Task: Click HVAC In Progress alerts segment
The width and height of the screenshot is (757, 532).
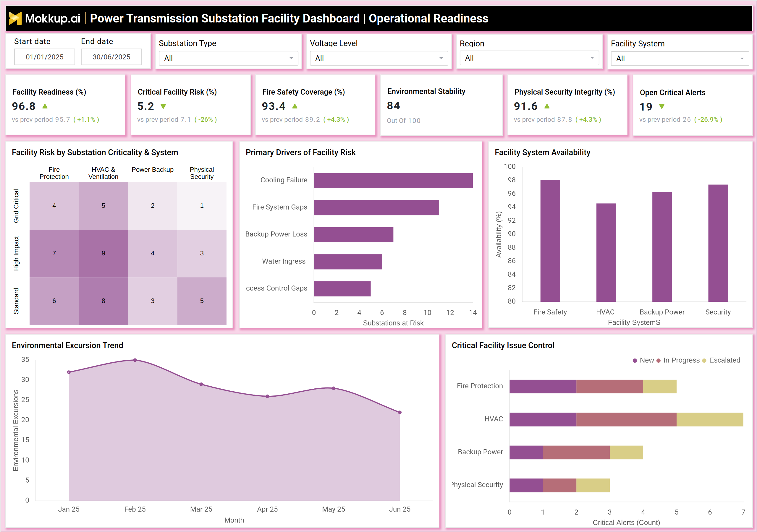Action: click(x=626, y=419)
